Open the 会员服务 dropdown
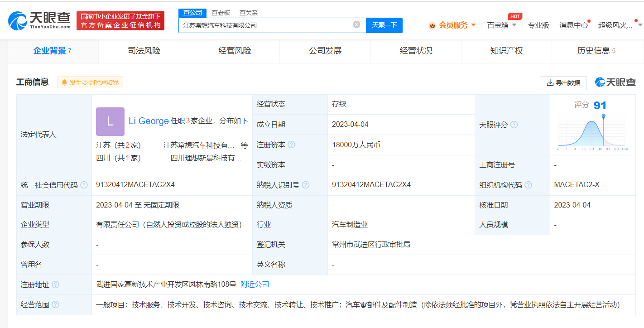Viewport: 644px width, 328px height. click(x=457, y=25)
